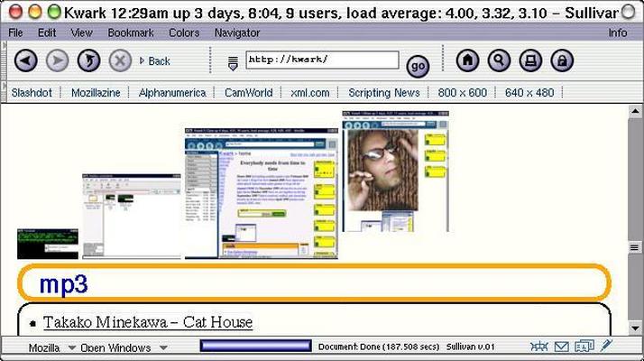Open the Open Windows dropdown
Screen dimensions: 644x361
coord(124,347)
